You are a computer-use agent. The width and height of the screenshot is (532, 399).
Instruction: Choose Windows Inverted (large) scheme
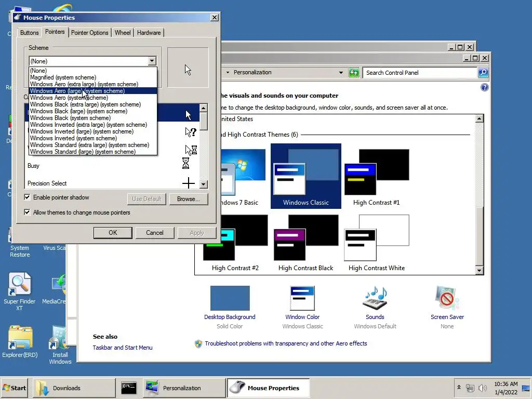click(92, 131)
